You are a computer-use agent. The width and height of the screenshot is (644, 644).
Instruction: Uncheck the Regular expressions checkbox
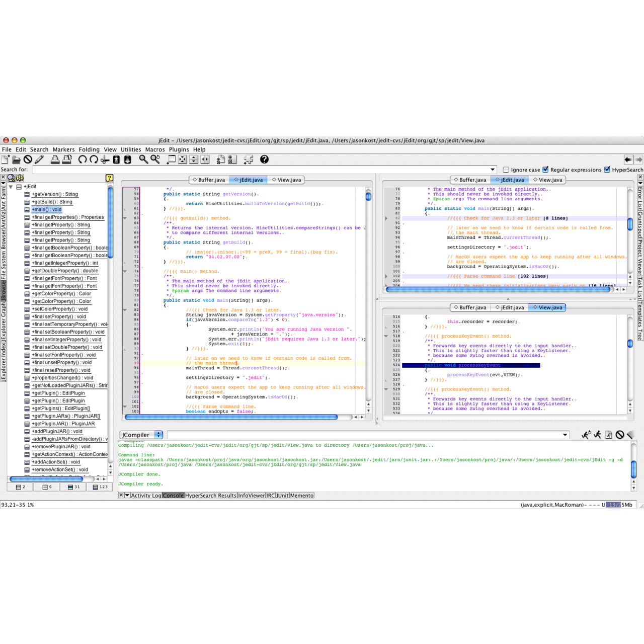coord(545,170)
